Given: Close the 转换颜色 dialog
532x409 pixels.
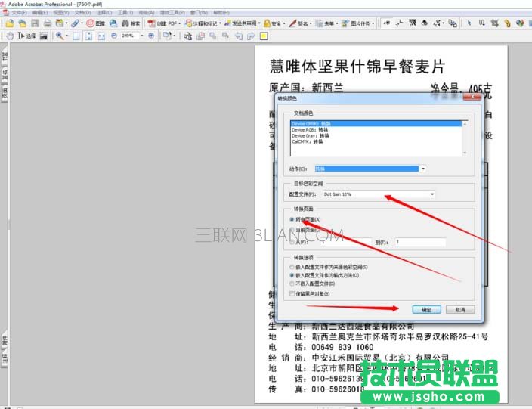Looking at the screenshot, I should click(x=472, y=97).
